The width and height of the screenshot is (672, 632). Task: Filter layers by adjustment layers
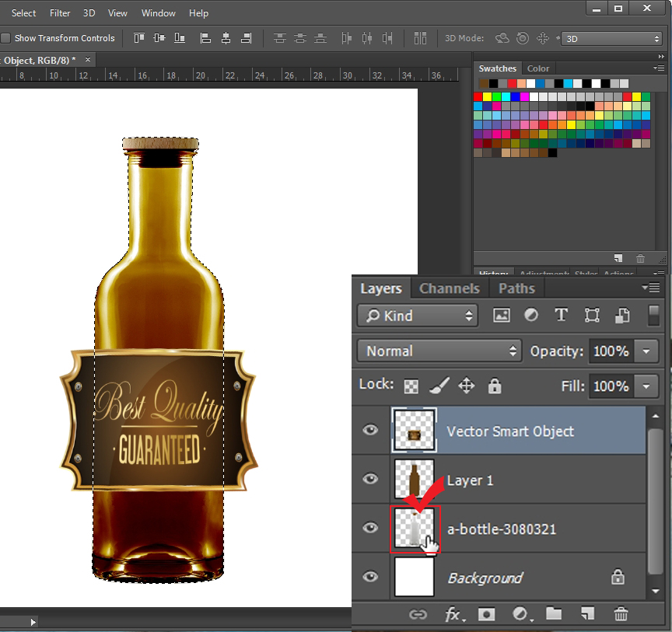pos(531,316)
